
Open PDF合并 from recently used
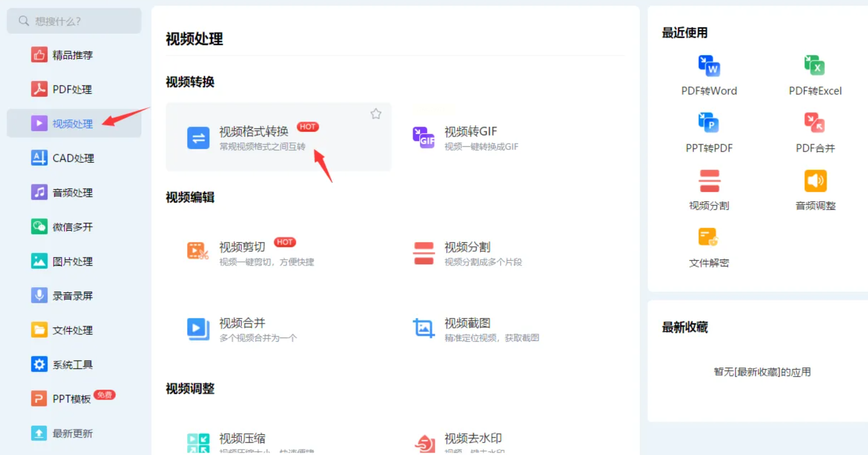(815, 123)
